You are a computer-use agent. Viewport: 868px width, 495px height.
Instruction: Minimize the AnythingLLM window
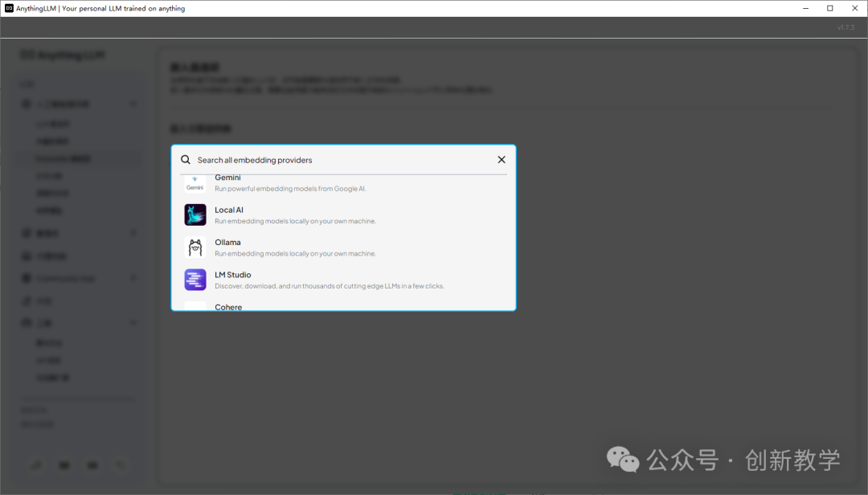click(805, 8)
